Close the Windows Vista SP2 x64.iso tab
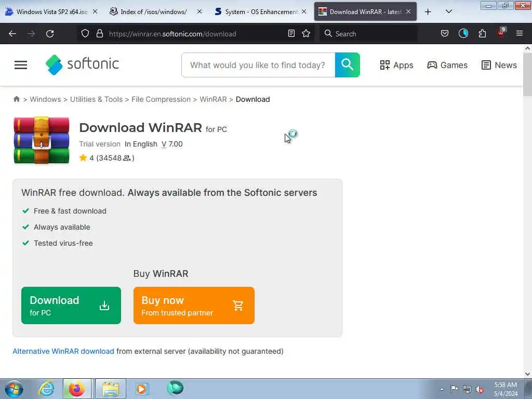Image resolution: width=532 pixels, height=399 pixels. pyautogui.click(x=95, y=11)
